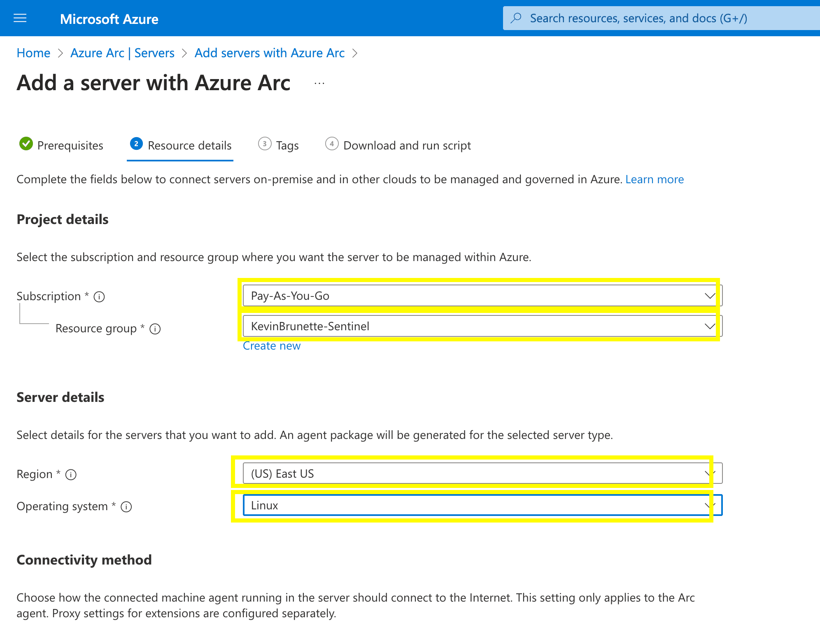Open the hamburger portal menu
The height and width of the screenshot is (644, 820).
click(x=20, y=18)
